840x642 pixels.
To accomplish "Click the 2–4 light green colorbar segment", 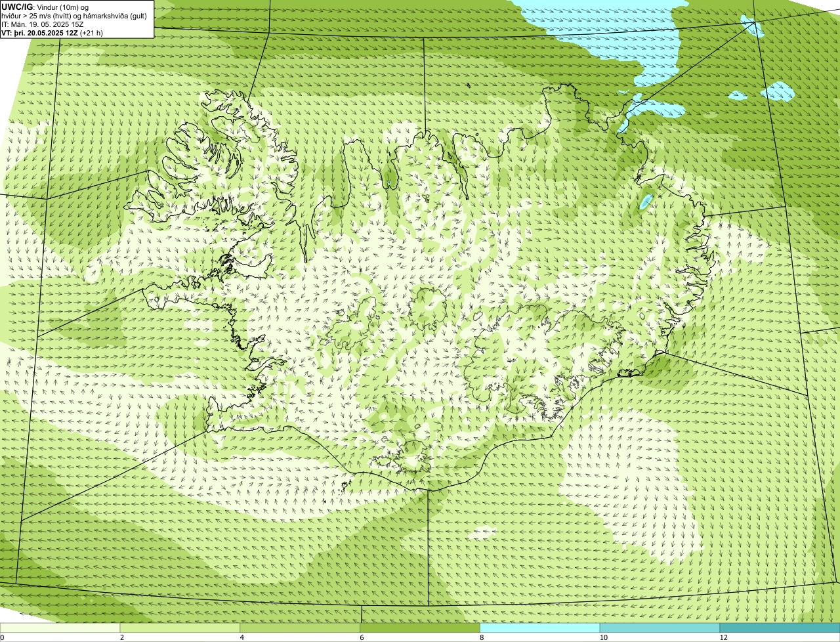I will (x=180, y=628).
